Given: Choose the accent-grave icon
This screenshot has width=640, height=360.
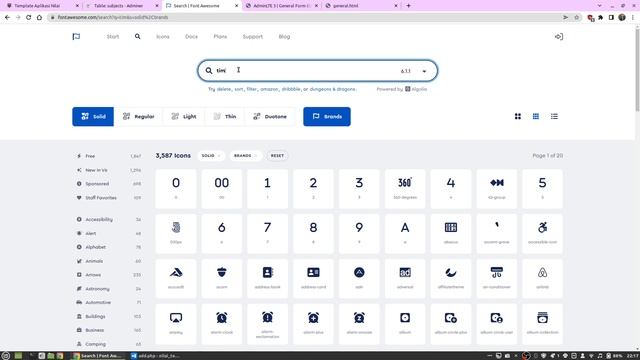Looking at the screenshot, I should (496, 233).
